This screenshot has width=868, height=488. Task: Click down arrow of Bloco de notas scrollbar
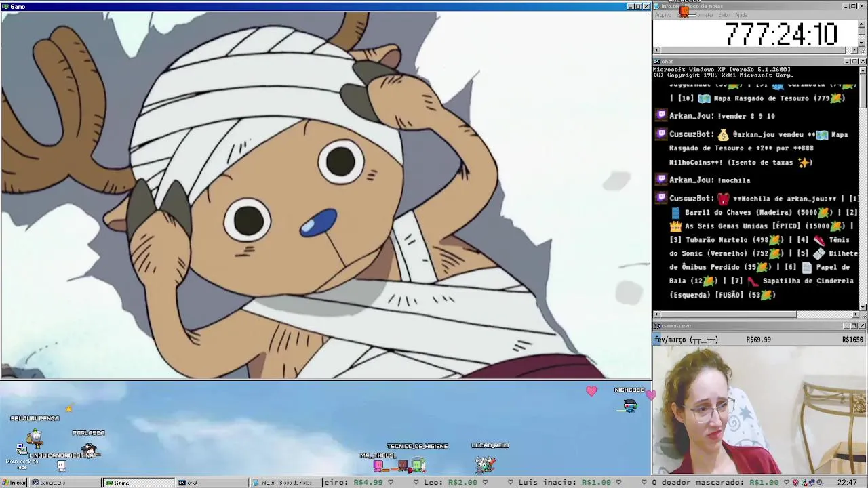point(863,43)
